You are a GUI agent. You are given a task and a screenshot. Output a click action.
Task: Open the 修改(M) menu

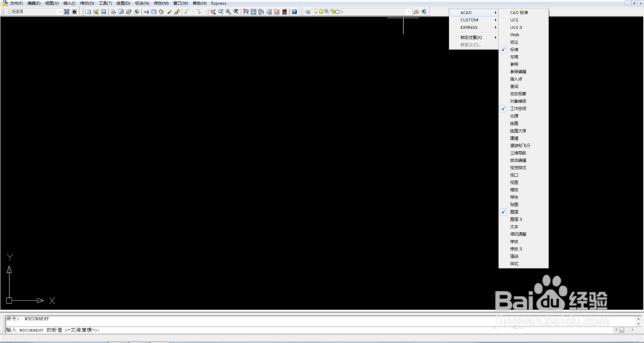click(x=161, y=3)
